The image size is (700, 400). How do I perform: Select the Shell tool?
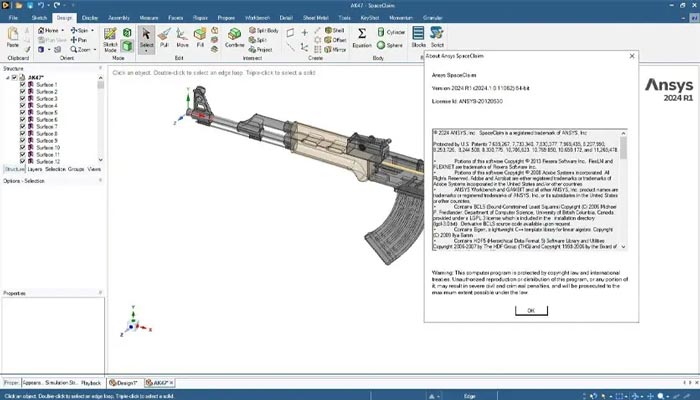335,30
